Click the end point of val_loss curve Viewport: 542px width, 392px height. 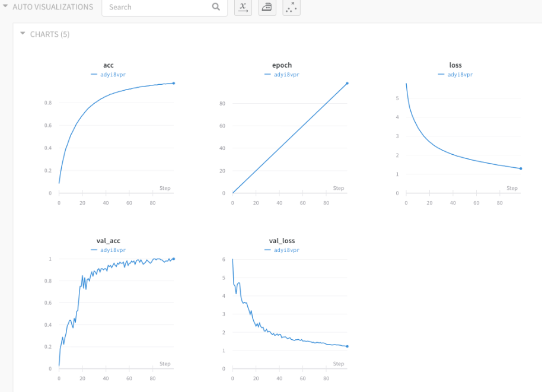(347, 346)
